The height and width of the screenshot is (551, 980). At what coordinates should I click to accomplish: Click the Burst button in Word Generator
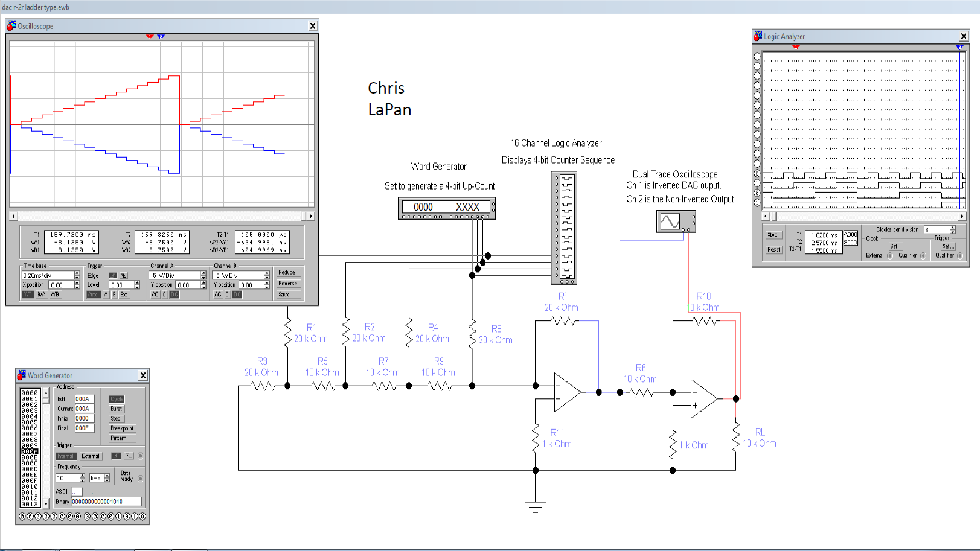(116, 409)
